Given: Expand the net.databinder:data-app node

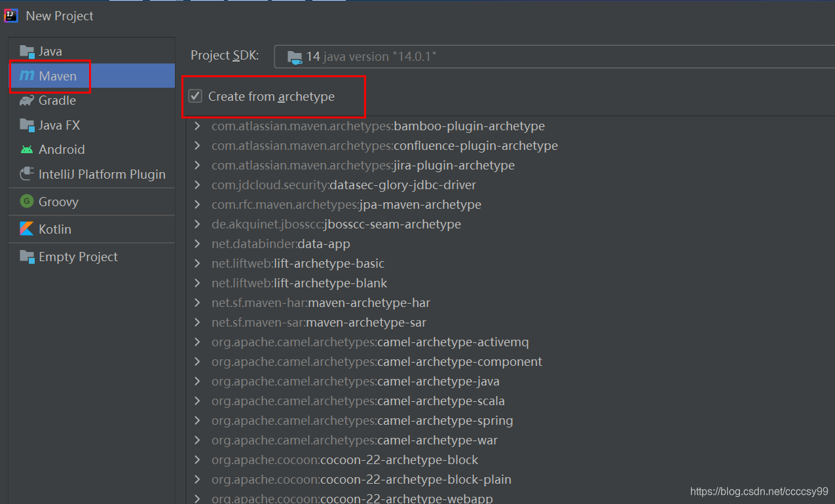Looking at the screenshot, I should (x=198, y=244).
